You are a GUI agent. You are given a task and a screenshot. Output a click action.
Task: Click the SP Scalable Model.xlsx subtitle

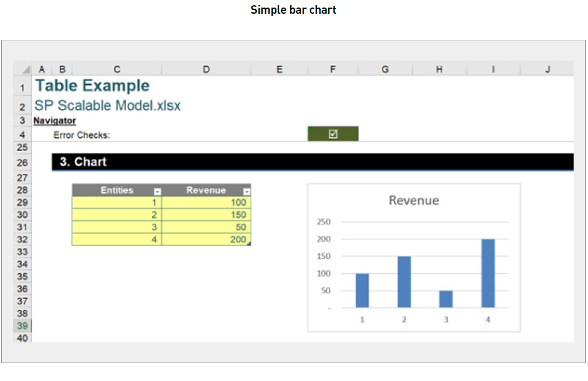click(x=107, y=105)
